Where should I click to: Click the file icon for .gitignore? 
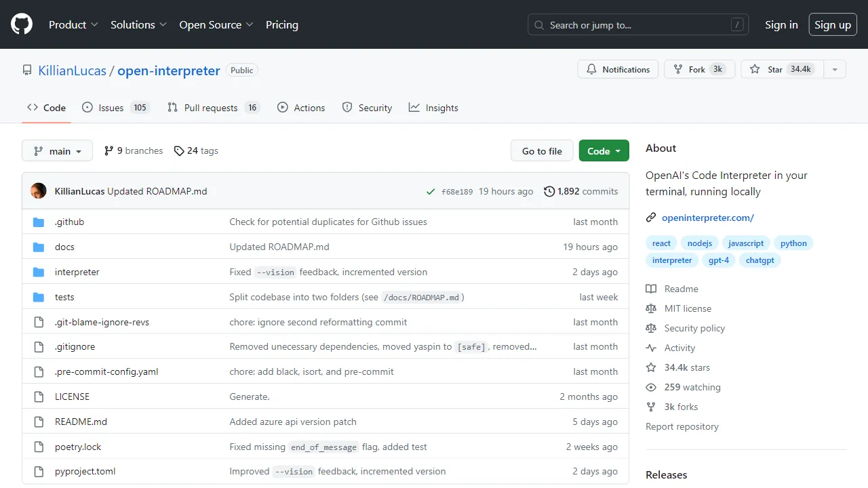pyautogui.click(x=39, y=346)
